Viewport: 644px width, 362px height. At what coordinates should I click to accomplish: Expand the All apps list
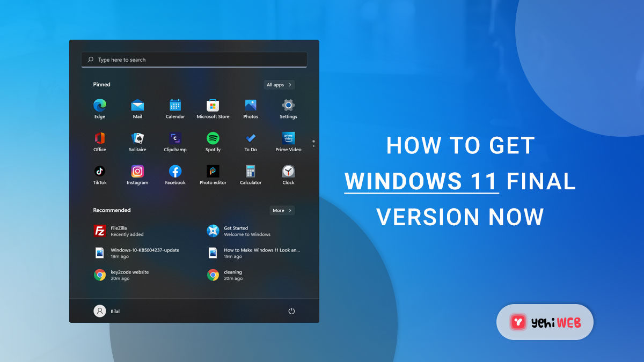click(279, 85)
